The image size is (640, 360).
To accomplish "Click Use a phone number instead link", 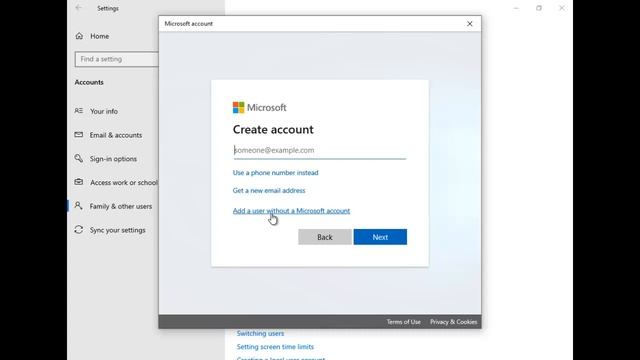I will (276, 173).
